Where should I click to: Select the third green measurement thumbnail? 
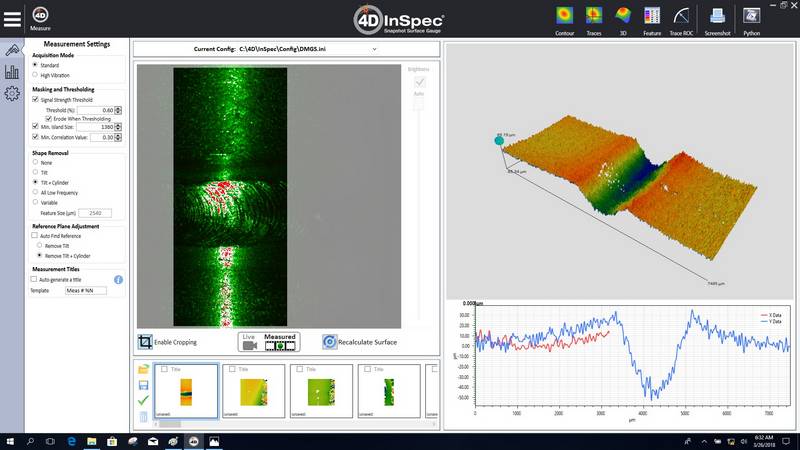click(x=321, y=391)
